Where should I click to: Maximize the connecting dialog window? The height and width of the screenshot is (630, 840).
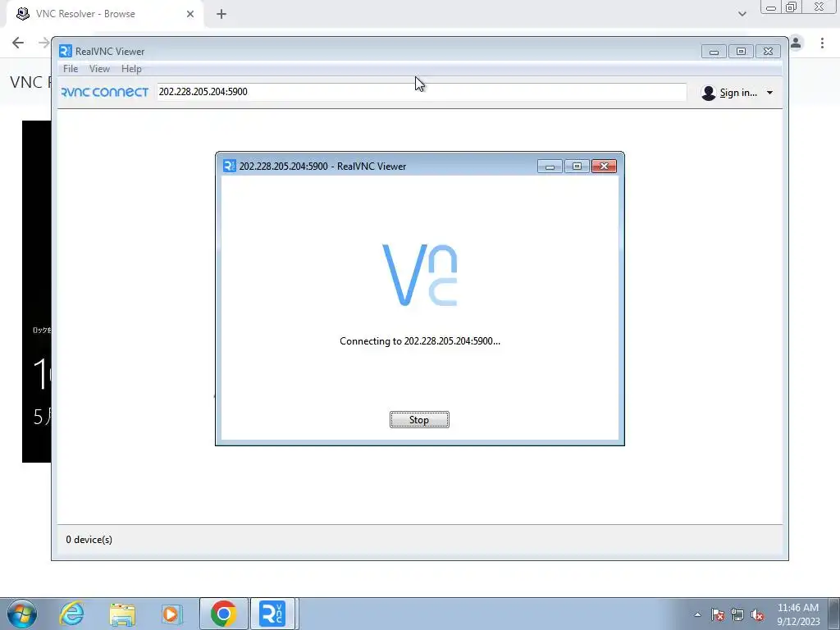577,166
